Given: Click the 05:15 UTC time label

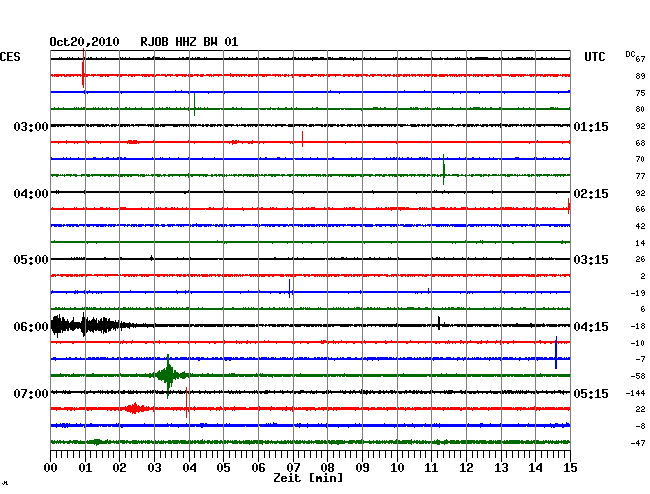Looking at the screenshot, I should coord(591,393).
